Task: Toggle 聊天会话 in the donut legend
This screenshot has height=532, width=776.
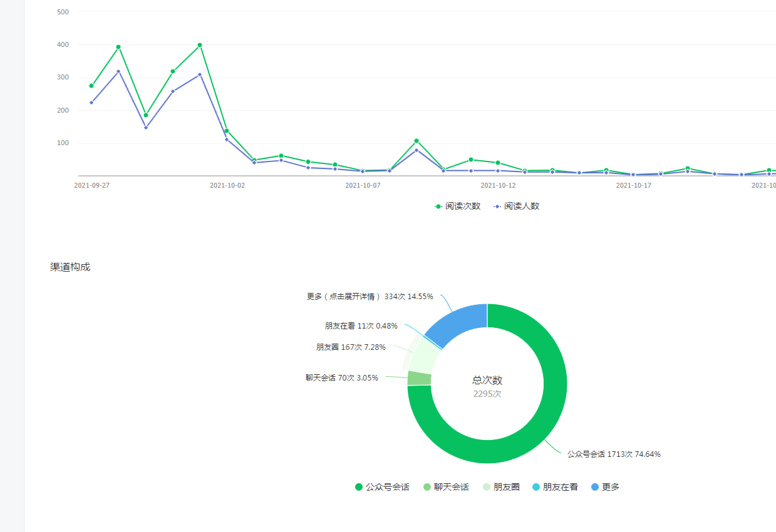Action: click(x=445, y=487)
